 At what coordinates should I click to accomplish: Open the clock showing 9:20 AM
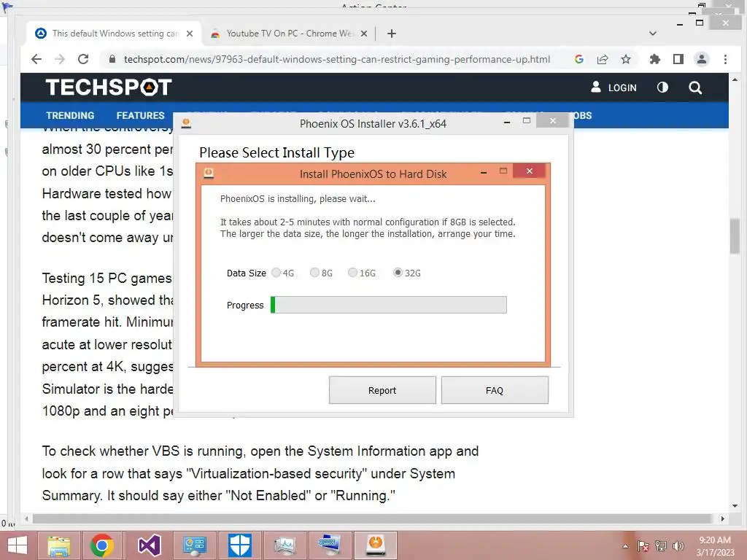(x=715, y=546)
